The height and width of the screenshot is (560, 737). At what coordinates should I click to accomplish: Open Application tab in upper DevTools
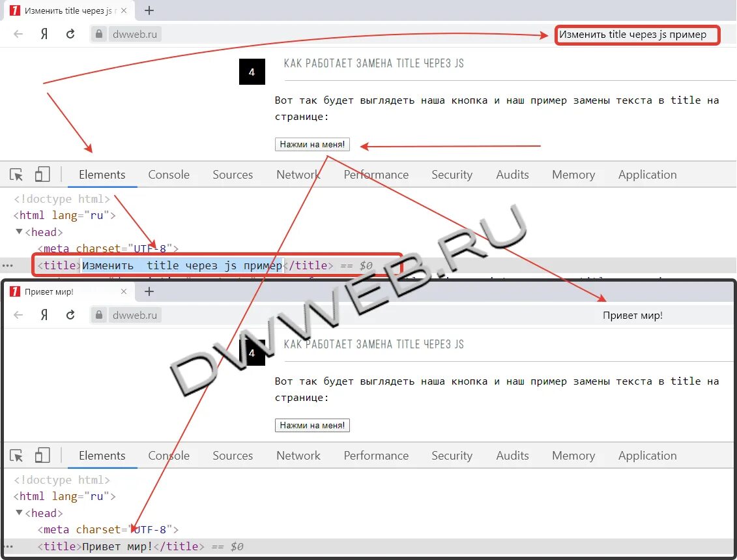[647, 175]
